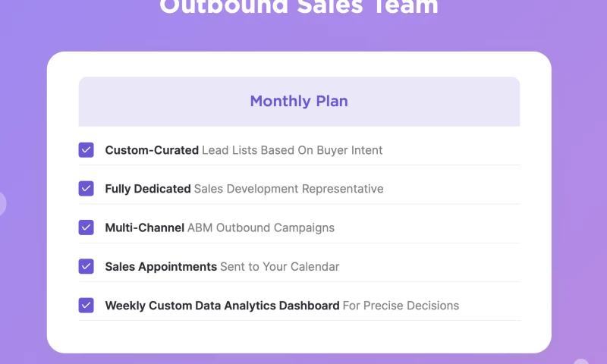
Task: Toggle the Multi-Channel ABM Outbound Campaigns checkbox
Action: point(86,227)
